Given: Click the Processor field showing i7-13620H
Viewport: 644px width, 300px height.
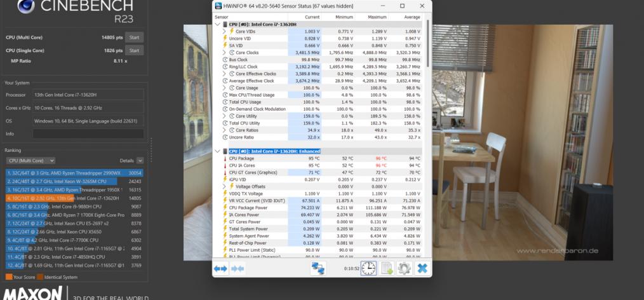Looking at the screenshot, I should 88,95.
